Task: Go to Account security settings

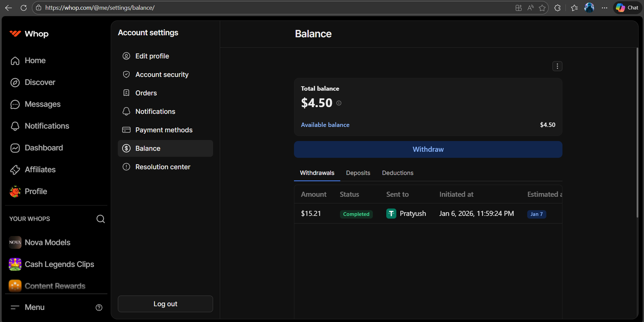Action: (162, 75)
